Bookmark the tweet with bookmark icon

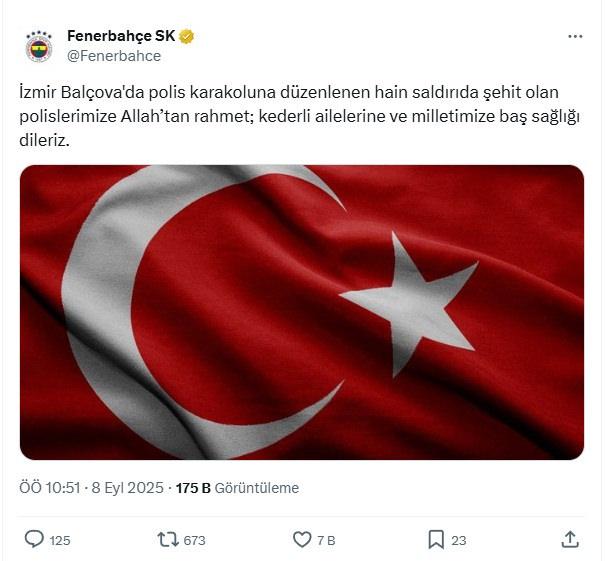[436, 539]
